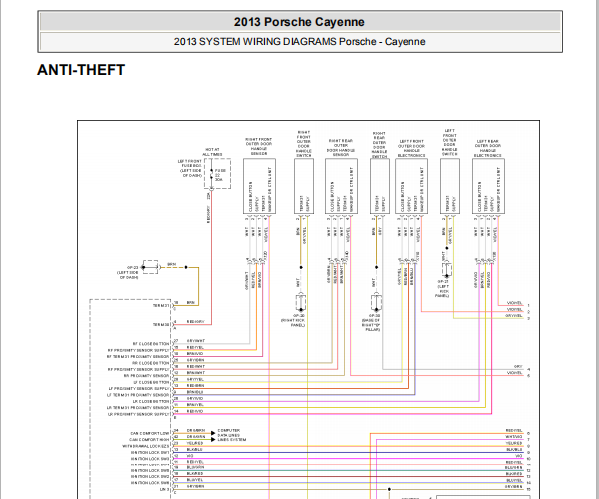Click 'LF PROXIMITY SENSOR SUPPLY' pin label
The width and height of the screenshot is (599, 499).
point(138,388)
